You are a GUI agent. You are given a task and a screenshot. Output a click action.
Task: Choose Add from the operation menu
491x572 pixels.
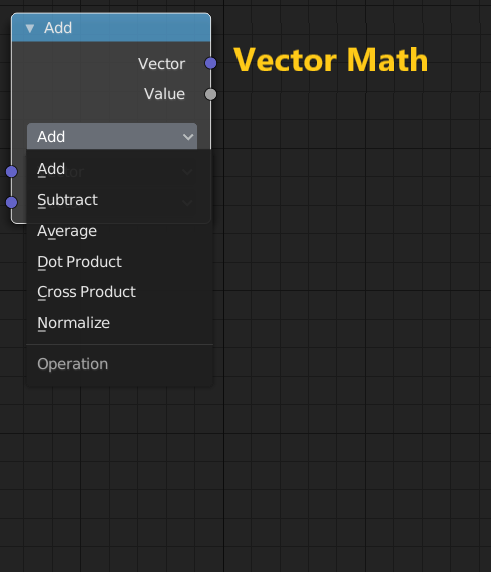119,169
